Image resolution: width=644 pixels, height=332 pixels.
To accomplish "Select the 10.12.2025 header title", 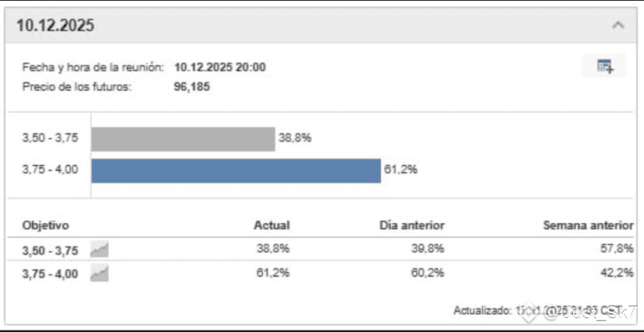I will click(x=55, y=26).
